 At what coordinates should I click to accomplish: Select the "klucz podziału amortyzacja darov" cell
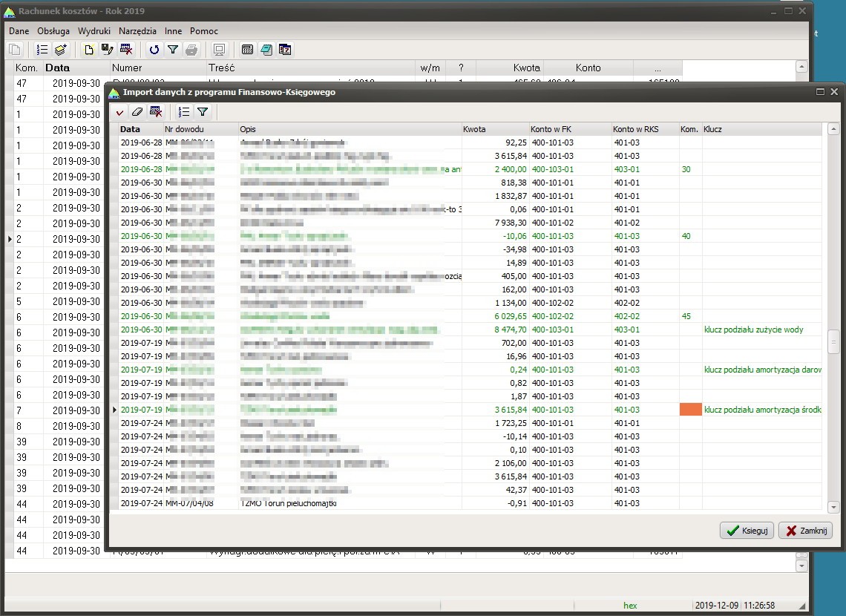pos(762,370)
